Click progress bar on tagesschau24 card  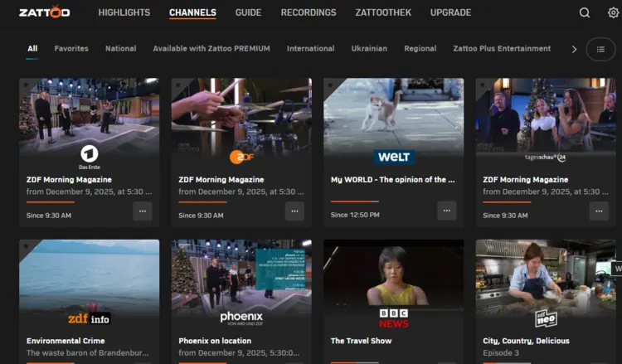point(507,202)
